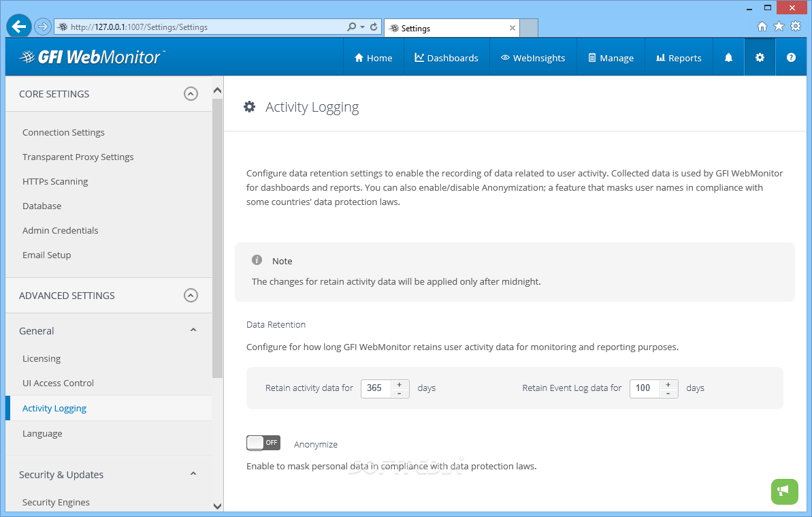Toggle the Anonymize switch on
This screenshot has height=517, width=812.
[x=263, y=442]
